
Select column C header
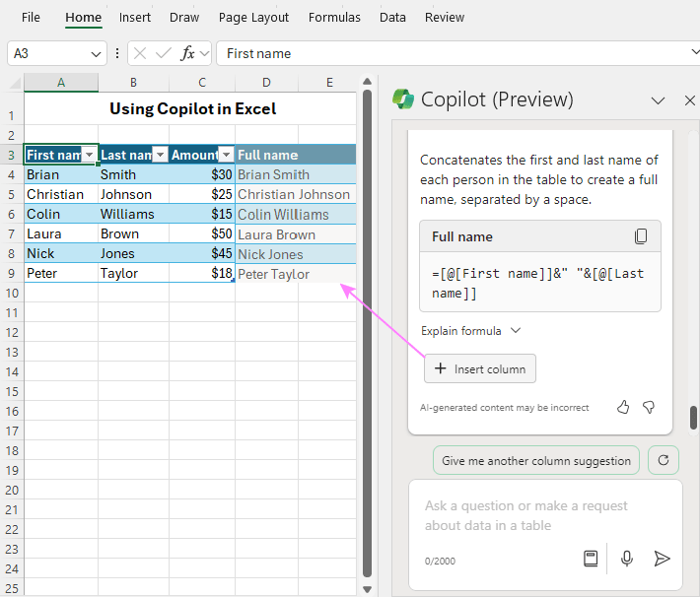[202, 83]
